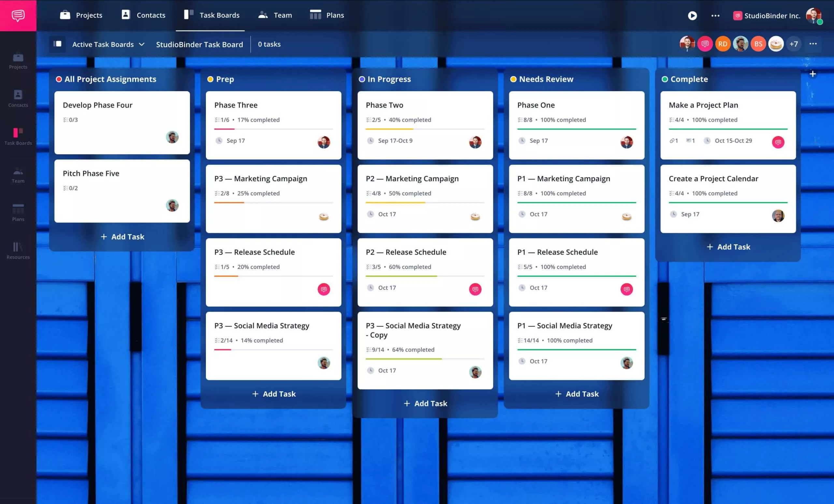Click the StudioBinder chat logo icon
This screenshot has width=834, height=504.
tap(18, 15)
